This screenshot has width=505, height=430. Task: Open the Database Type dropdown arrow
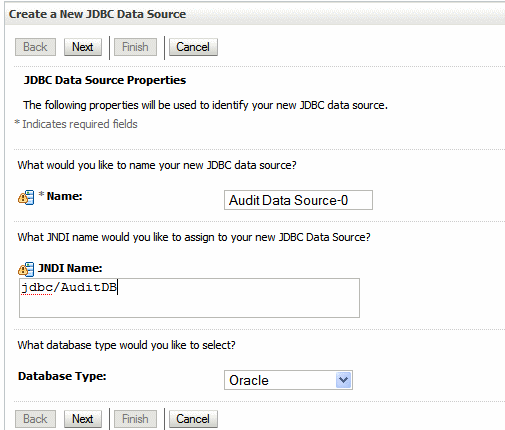[344, 380]
